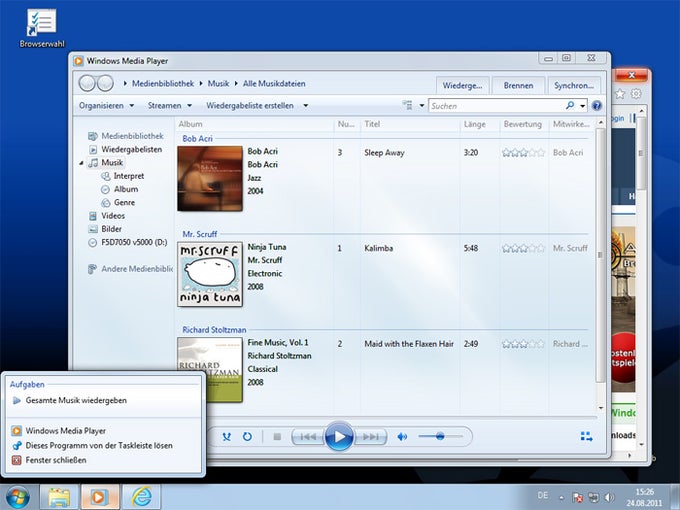
Task: Skip to next track
Action: [x=371, y=437]
